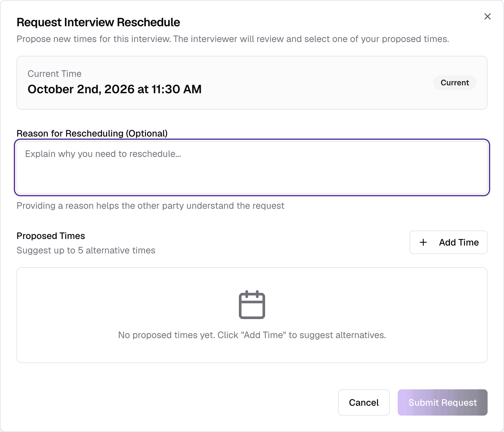
Task: Click the 'Request Interview Reschedule' heading
Action: pyautogui.click(x=98, y=22)
